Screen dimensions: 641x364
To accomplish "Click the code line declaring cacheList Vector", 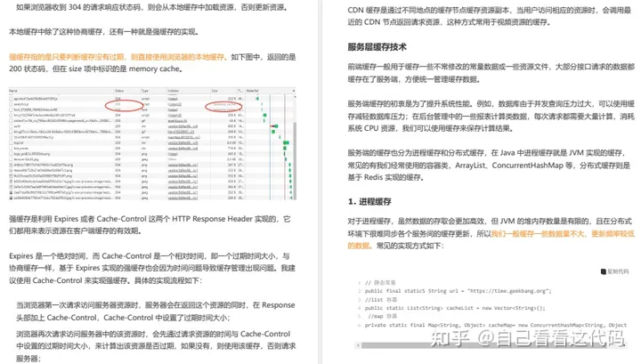I will click(455, 308).
